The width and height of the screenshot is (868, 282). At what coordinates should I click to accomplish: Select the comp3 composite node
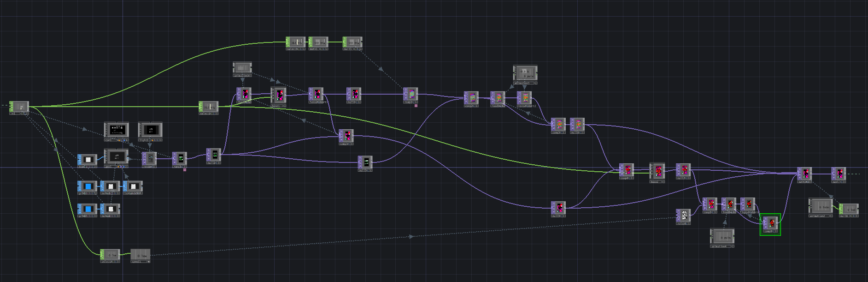pyautogui.click(x=346, y=136)
